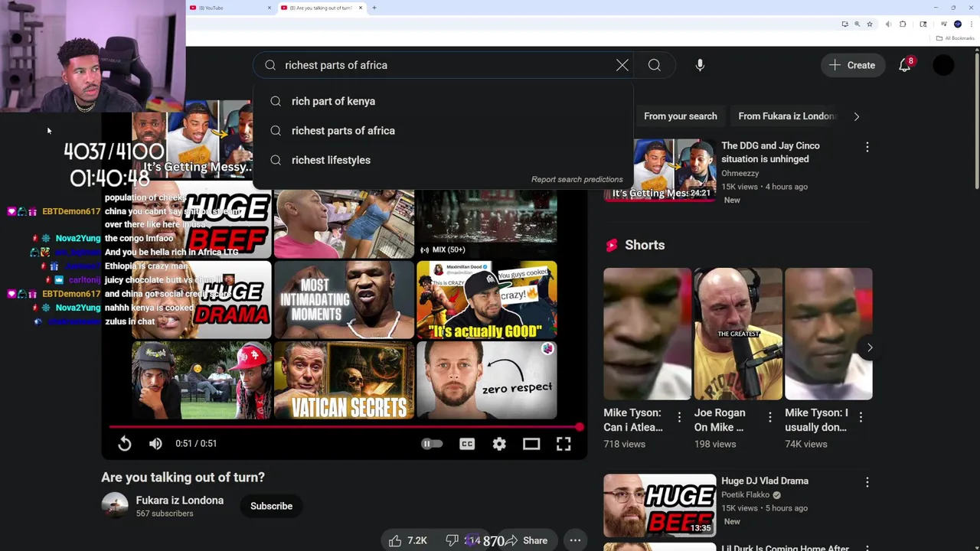Viewport: 980px width, 551px height.
Task: Click the Chrome profile avatar
Action: tap(957, 24)
